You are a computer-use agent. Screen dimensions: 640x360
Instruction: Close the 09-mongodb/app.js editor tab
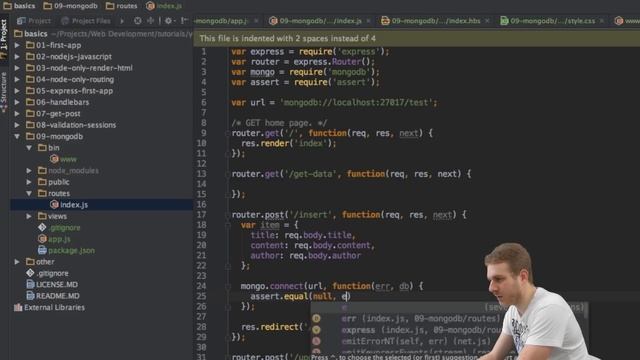[x=256, y=20]
